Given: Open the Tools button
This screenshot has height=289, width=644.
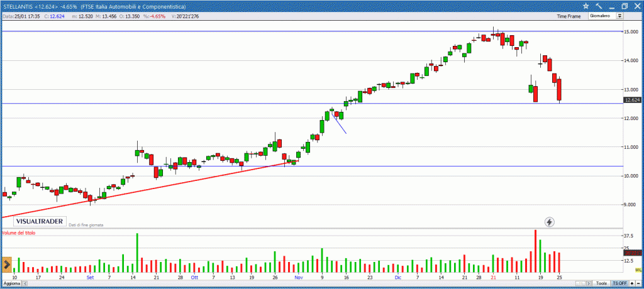Looking at the screenshot, I should point(602,283).
